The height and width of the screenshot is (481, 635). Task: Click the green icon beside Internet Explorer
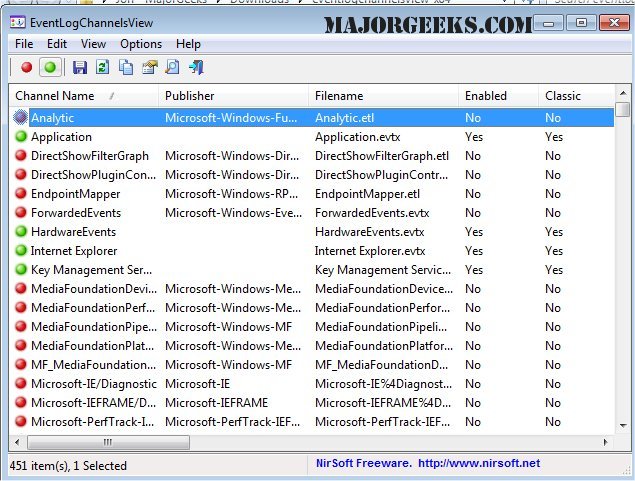[x=21, y=251]
